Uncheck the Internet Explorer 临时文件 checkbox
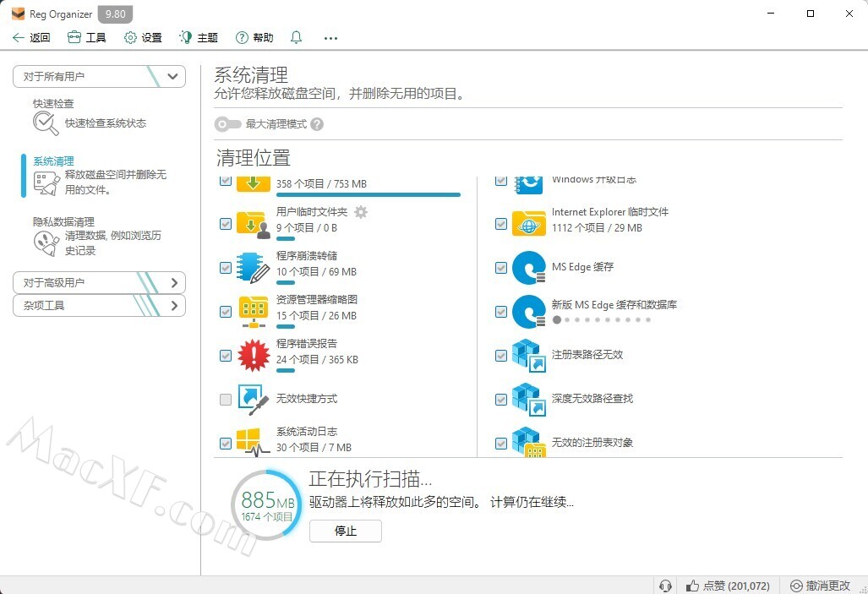Image resolution: width=868 pixels, height=594 pixels. click(x=501, y=224)
